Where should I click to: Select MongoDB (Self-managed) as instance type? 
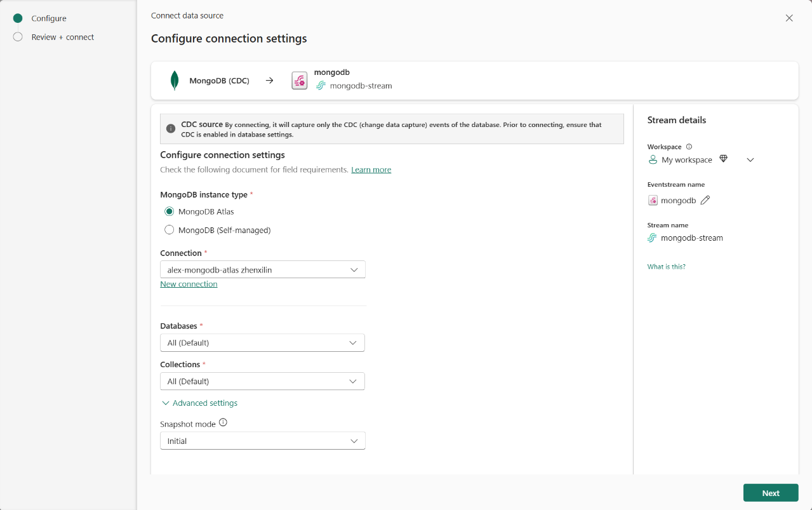point(169,229)
